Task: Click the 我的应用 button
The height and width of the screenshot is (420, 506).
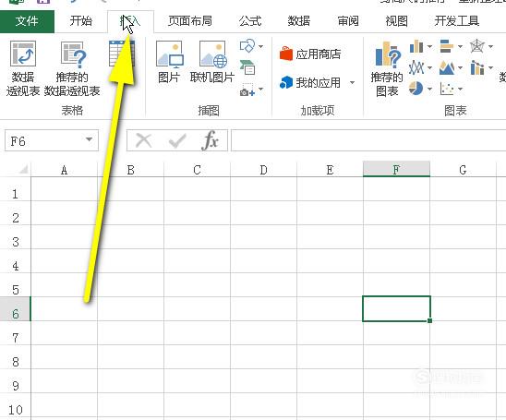Action: tap(310, 82)
